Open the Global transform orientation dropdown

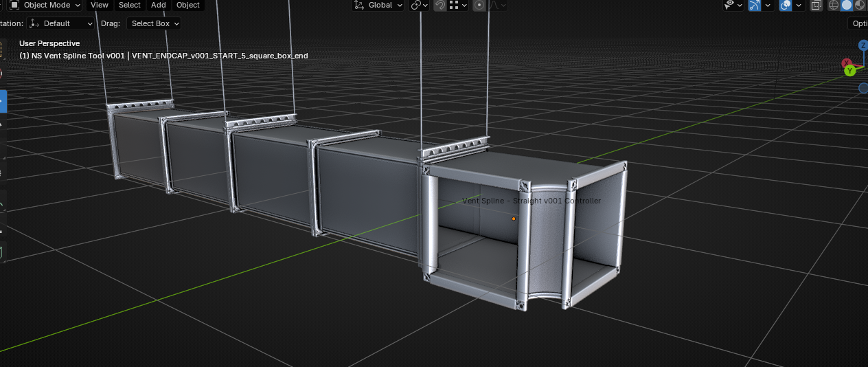click(x=378, y=5)
